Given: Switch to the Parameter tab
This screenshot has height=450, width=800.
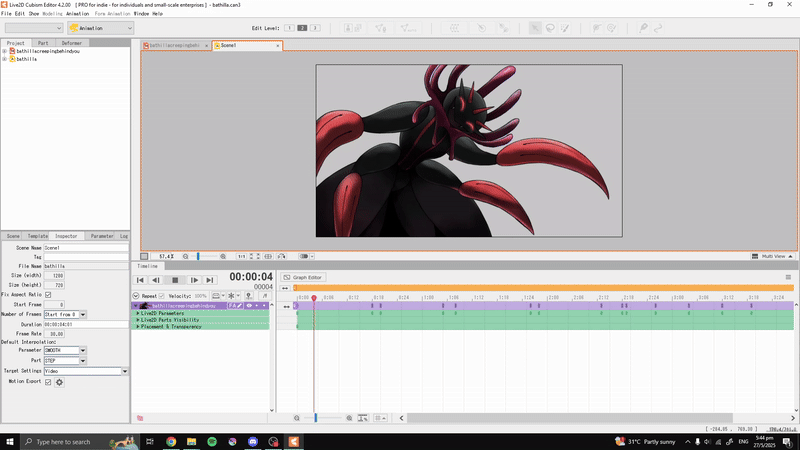Looking at the screenshot, I should coord(102,236).
